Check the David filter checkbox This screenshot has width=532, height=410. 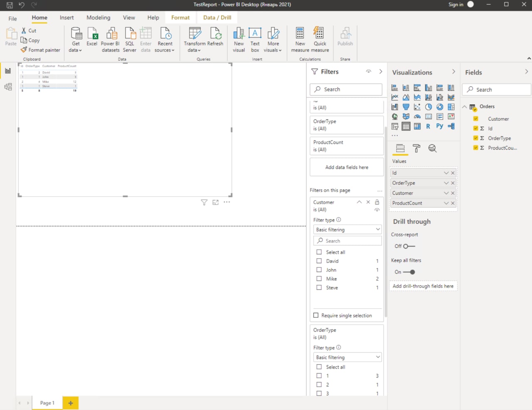(319, 261)
